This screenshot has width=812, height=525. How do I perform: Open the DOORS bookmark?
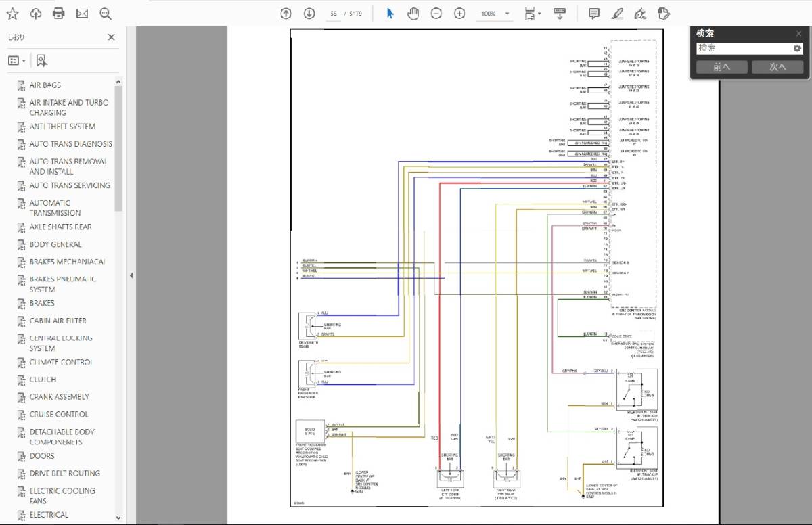point(42,456)
